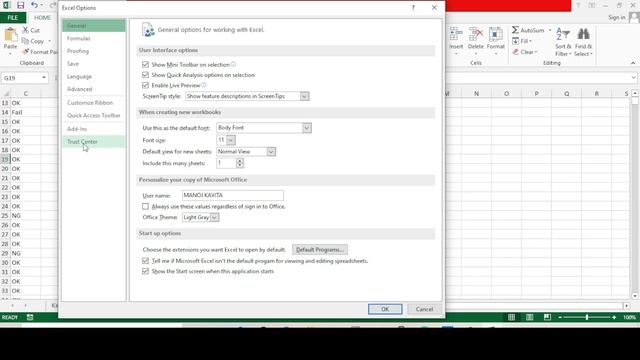Select Customize Ribbon category

(x=93, y=103)
